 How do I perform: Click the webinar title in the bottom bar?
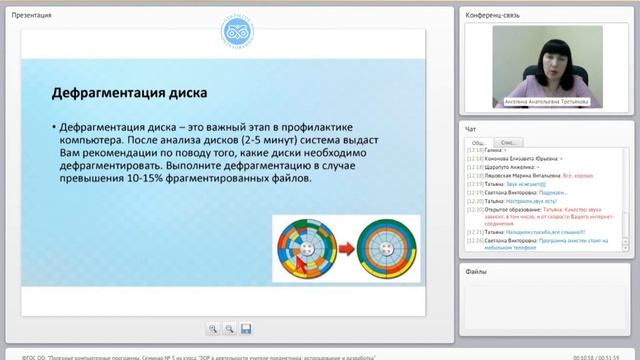tap(199, 358)
